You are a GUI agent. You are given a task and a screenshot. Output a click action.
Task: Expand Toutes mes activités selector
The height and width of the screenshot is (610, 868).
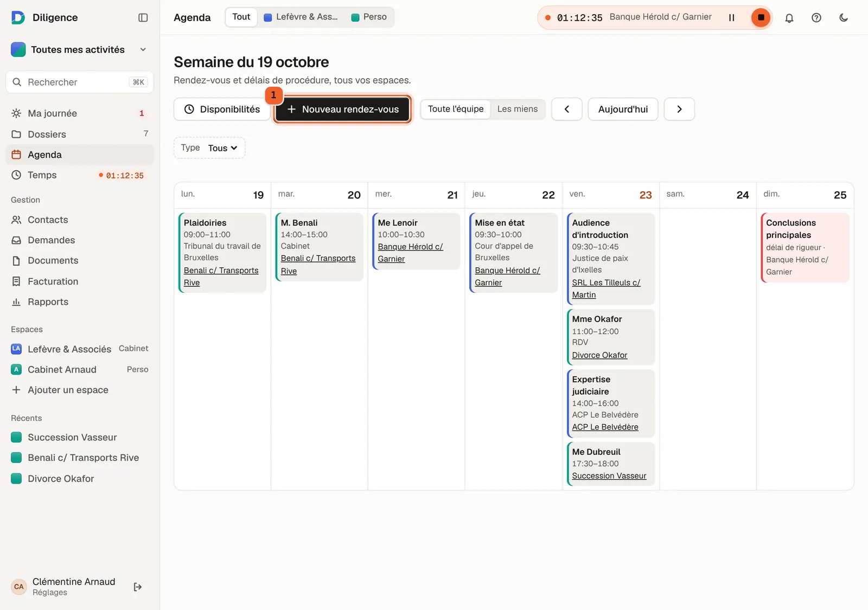[x=80, y=49]
